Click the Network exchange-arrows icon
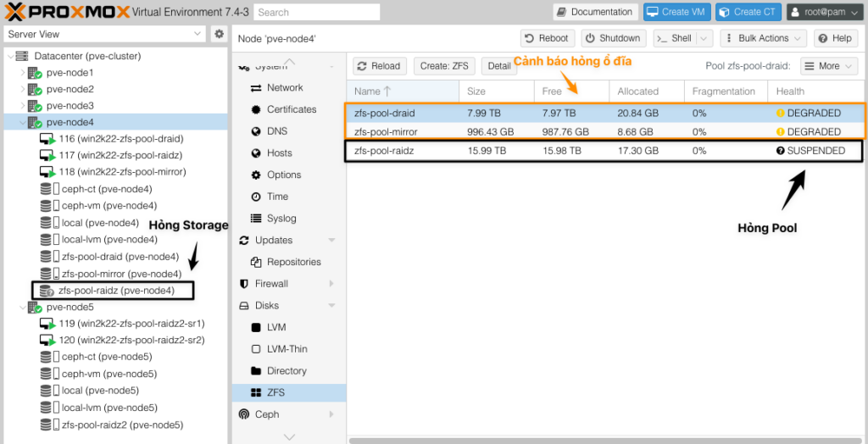 coord(256,88)
